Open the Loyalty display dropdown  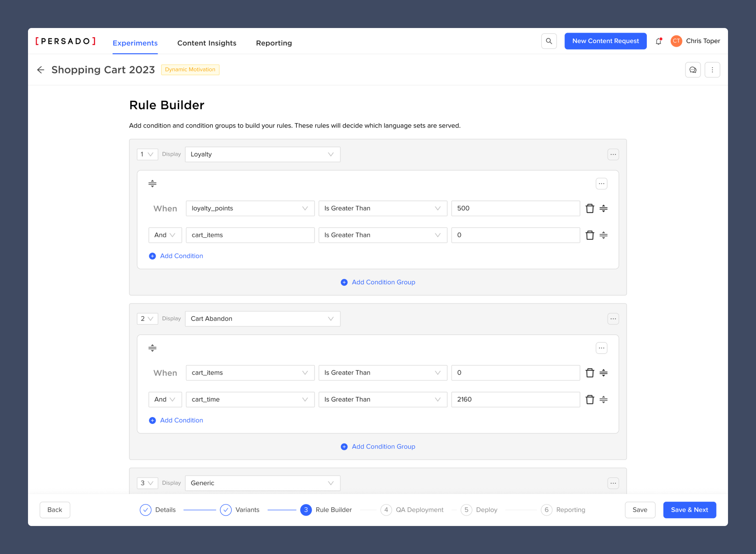(x=262, y=154)
